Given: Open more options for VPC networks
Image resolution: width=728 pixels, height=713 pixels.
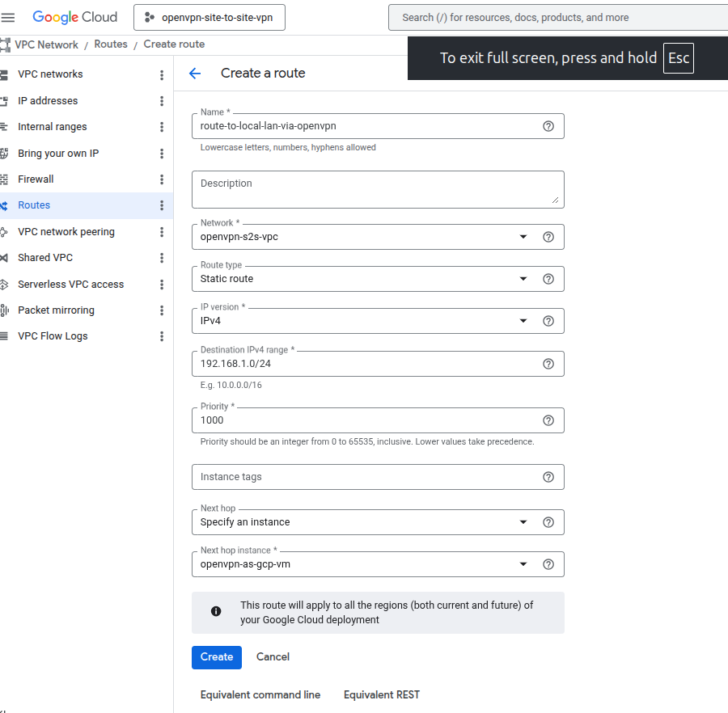Looking at the screenshot, I should tap(162, 74).
